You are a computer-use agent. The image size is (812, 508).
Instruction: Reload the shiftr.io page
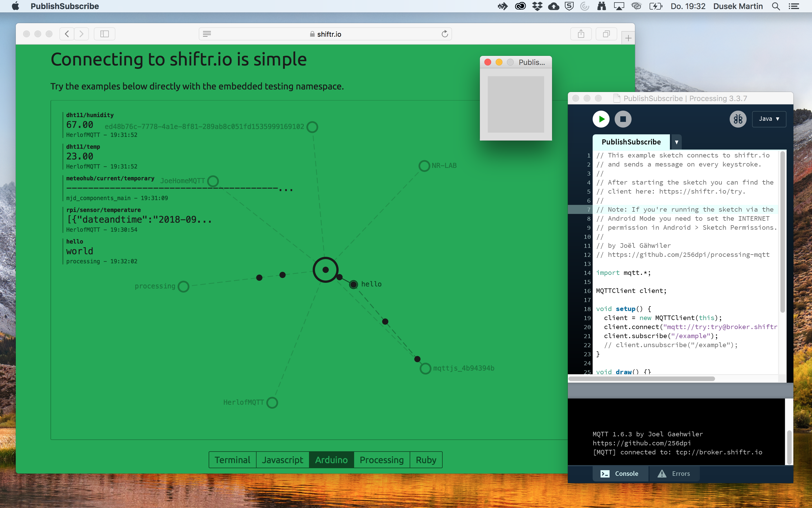445,34
